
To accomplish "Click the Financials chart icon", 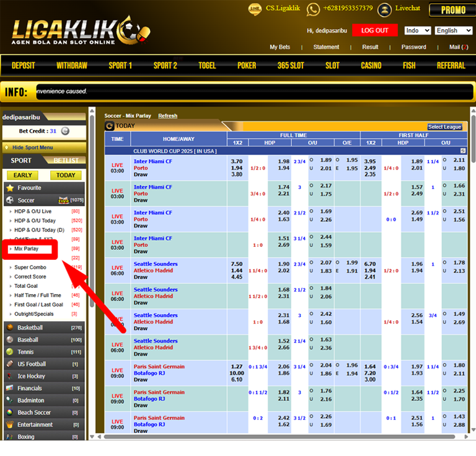I will point(10,388).
